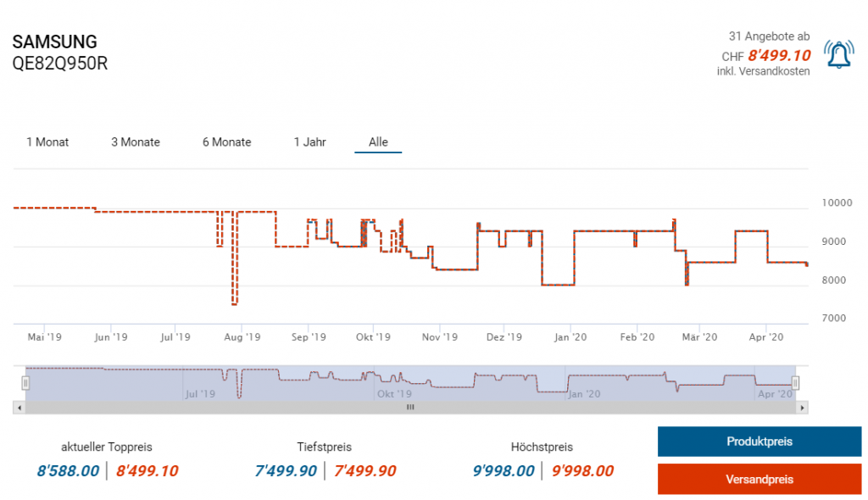Viewport: 868px width, 500px height.
Task: Show the 6 Monate price history
Action: pyautogui.click(x=226, y=142)
